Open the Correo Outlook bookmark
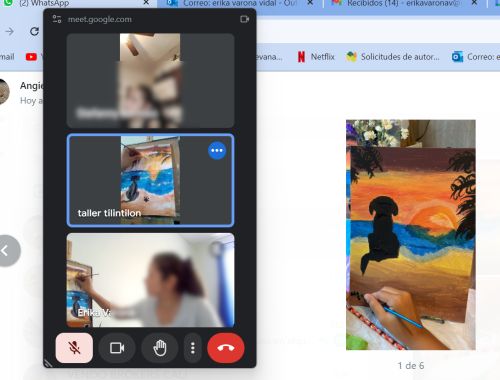The height and width of the screenshot is (380, 500). (x=475, y=57)
